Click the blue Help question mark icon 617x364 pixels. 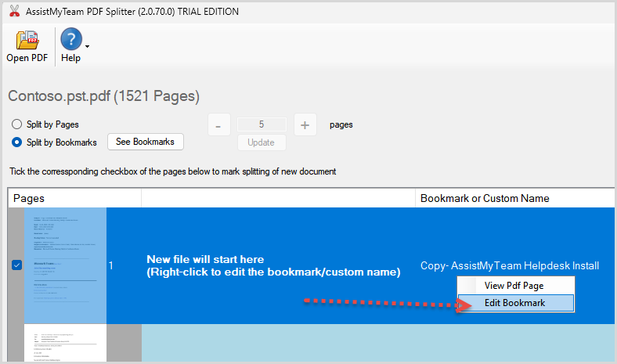click(71, 40)
